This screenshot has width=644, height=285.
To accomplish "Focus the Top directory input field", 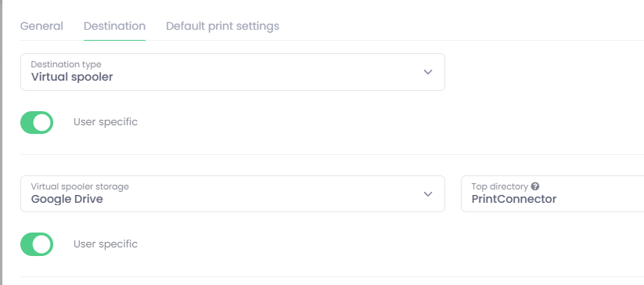I will coord(552,194).
